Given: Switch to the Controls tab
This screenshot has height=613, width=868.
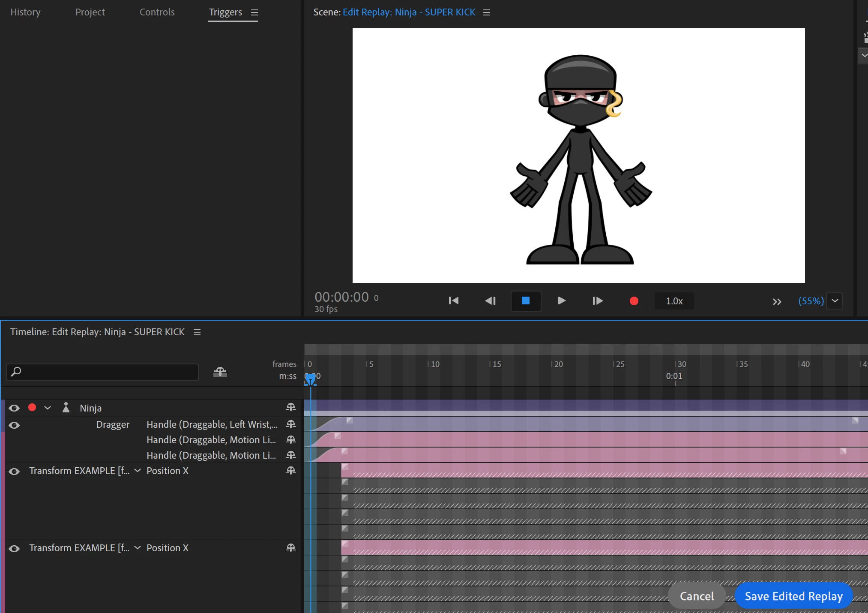Looking at the screenshot, I should (157, 12).
